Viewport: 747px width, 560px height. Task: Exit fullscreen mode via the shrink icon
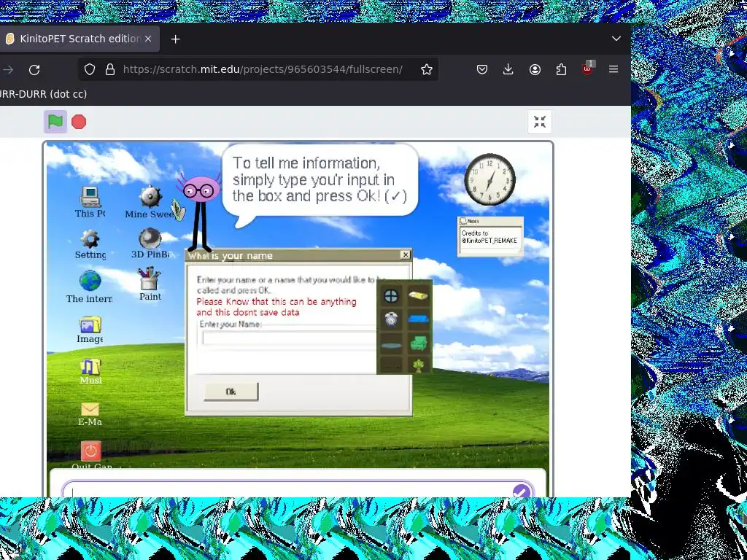pyautogui.click(x=540, y=122)
